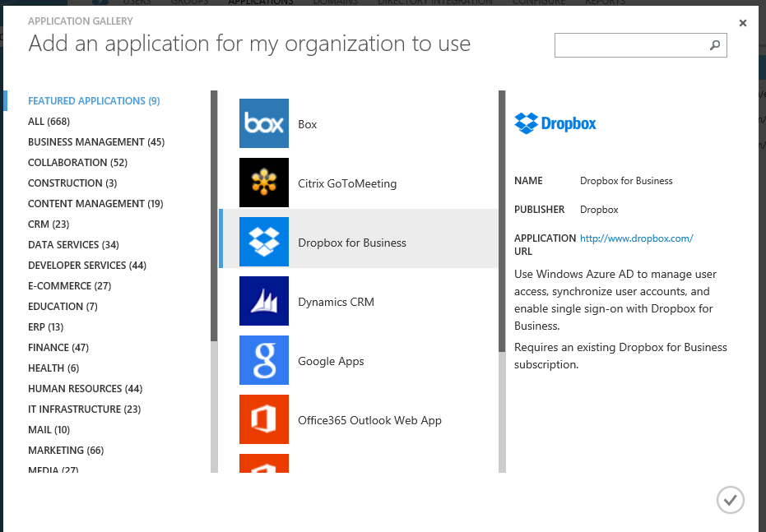The height and width of the screenshot is (532, 766).
Task: Open IT Infrastructure (23) category
Action: tap(85, 409)
